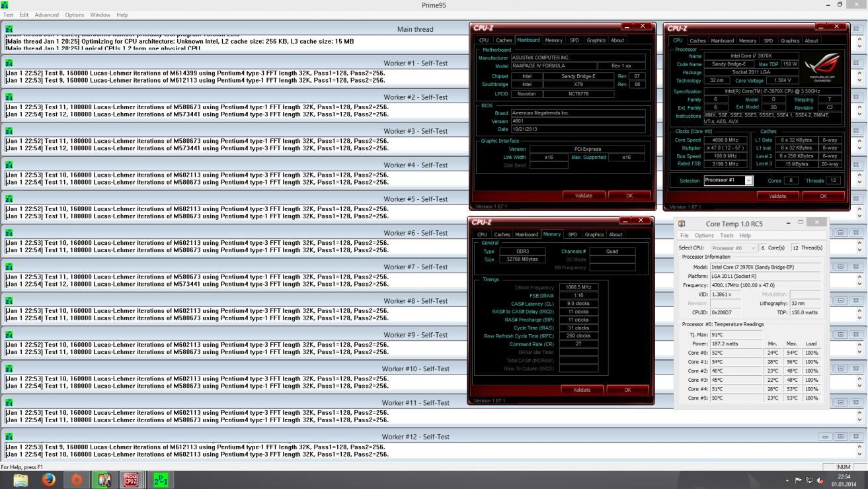Open the Selection Processor #1 dropdown in CPU-Z

(748, 181)
